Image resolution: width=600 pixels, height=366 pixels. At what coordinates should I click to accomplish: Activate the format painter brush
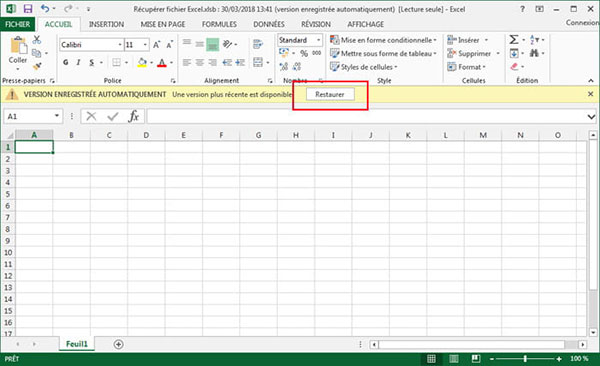[x=37, y=66]
